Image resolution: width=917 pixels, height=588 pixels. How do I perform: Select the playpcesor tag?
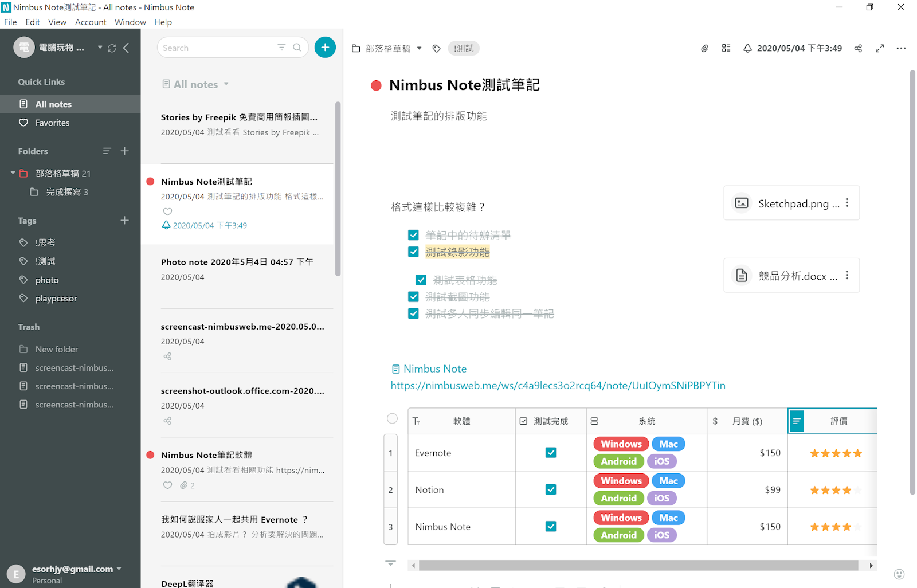click(56, 298)
